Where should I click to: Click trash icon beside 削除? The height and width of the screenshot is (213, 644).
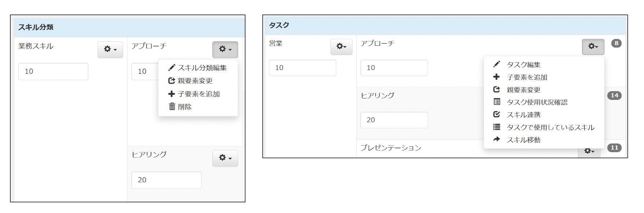[172, 106]
